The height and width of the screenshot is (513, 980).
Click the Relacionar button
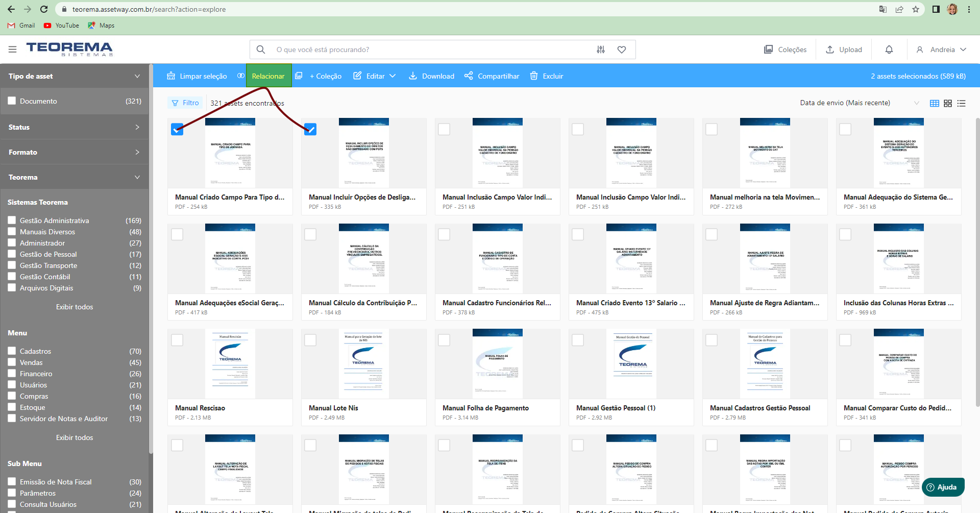(x=268, y=76)
